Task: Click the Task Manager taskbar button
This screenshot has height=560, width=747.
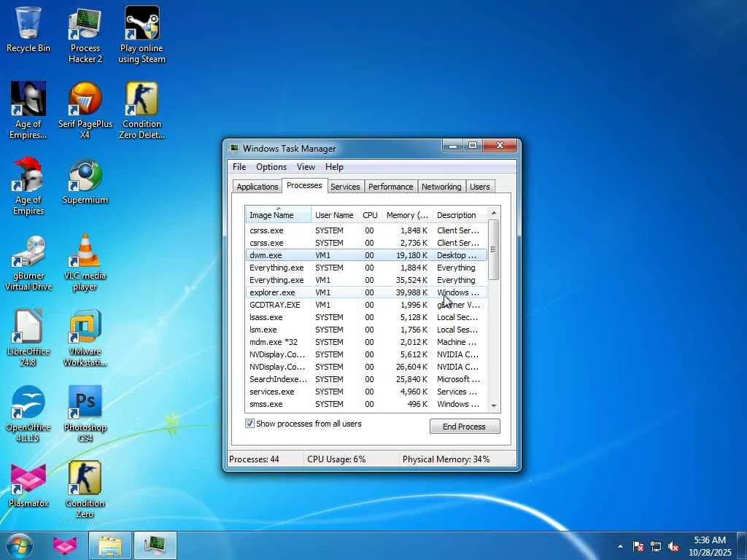Action: 155,545
